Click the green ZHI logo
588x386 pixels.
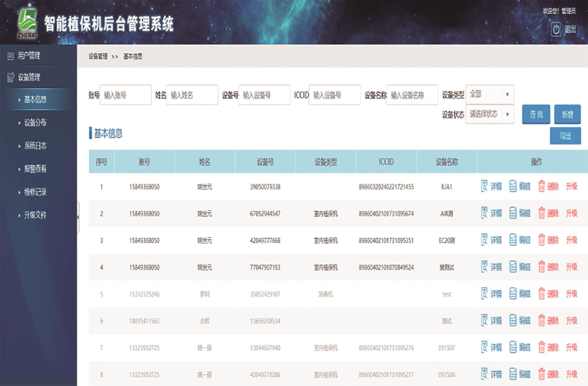[x=27, y=23]
